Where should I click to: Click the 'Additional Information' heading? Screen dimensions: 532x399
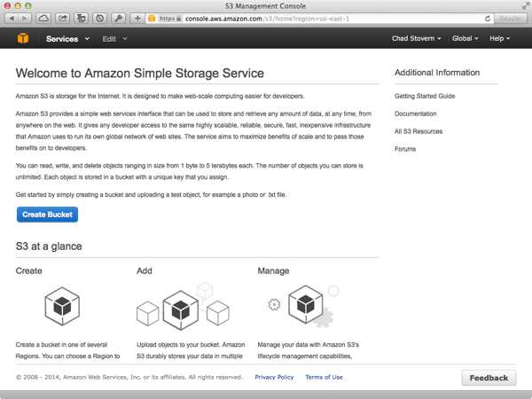click(x=437, y=73)
